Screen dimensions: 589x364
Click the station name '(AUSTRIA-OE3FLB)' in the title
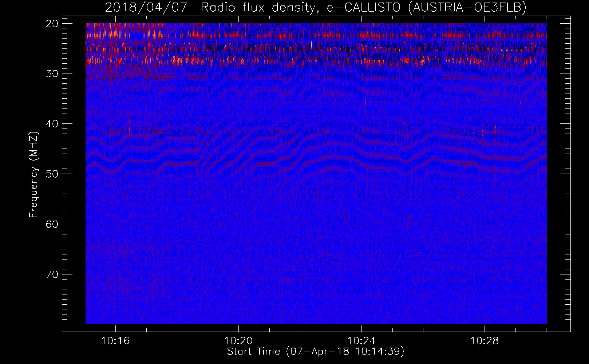click(x=467, y=8)
